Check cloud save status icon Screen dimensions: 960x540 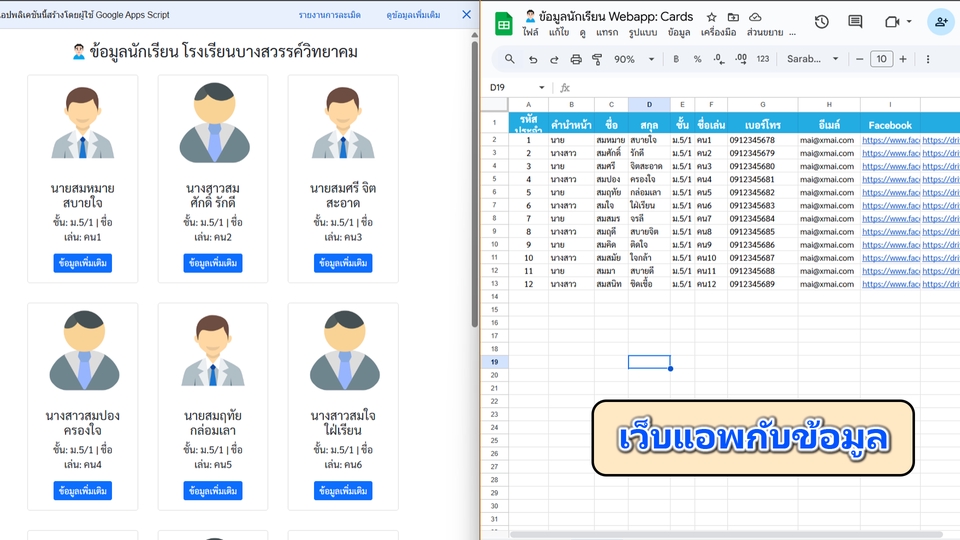pyautogui.click(x=756, y=17)
